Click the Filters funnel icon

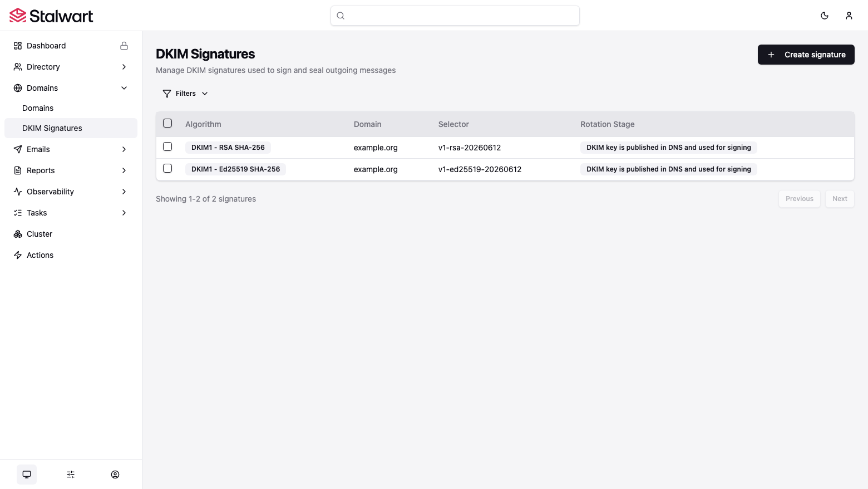pyautogui.click(x=167, y=94)
